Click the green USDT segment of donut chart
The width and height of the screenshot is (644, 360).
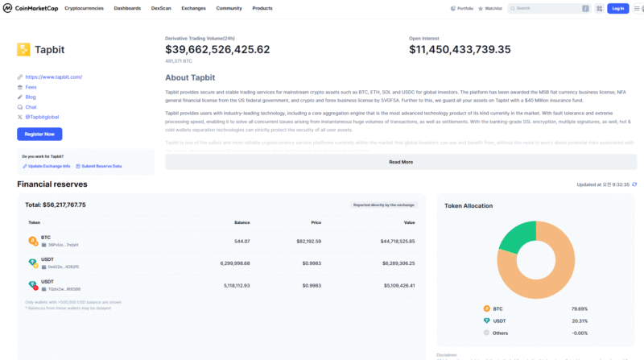(x=515, y=238)
